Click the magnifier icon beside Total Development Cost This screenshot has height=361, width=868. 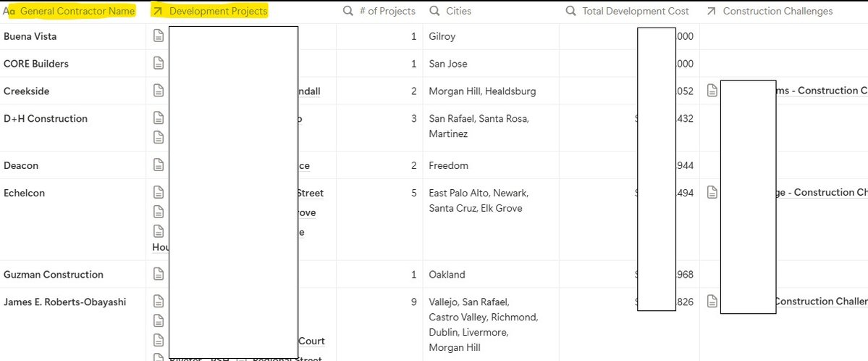pyautogui.click(x=570, y=11)
